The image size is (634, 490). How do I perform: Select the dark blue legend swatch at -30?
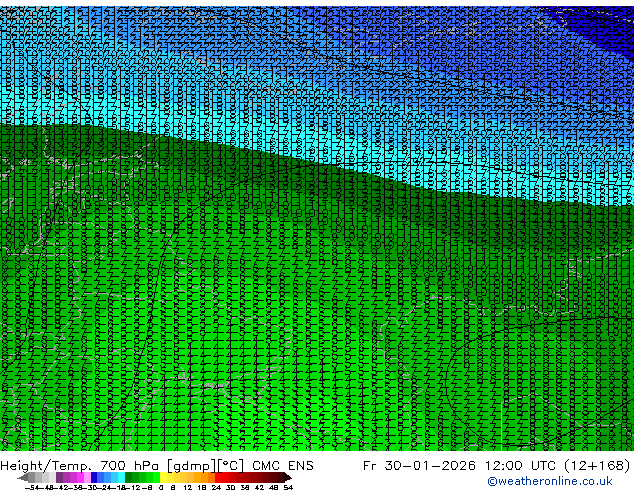[94, 477]
